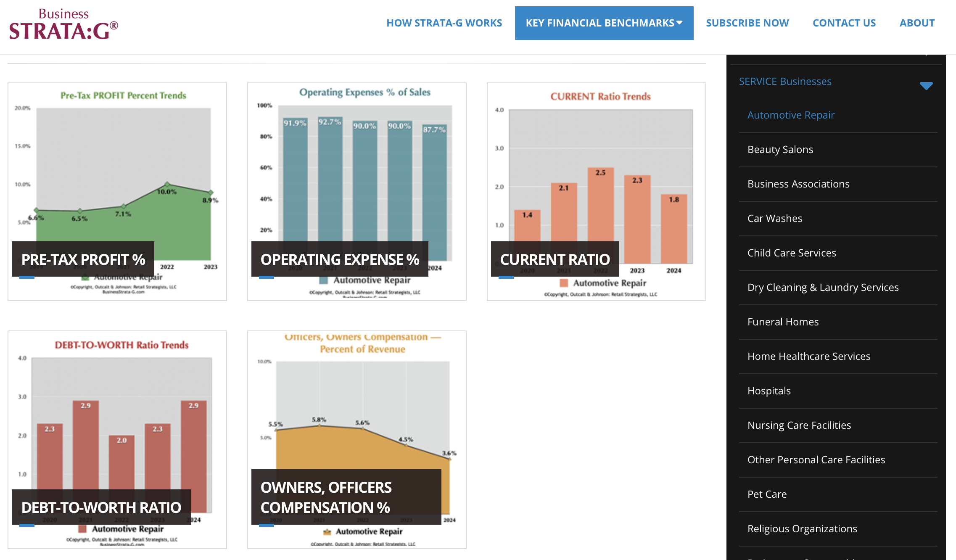Collapse the SERVICE Businesses arrow
Viewport: 956px width, 560px height.
926,86
